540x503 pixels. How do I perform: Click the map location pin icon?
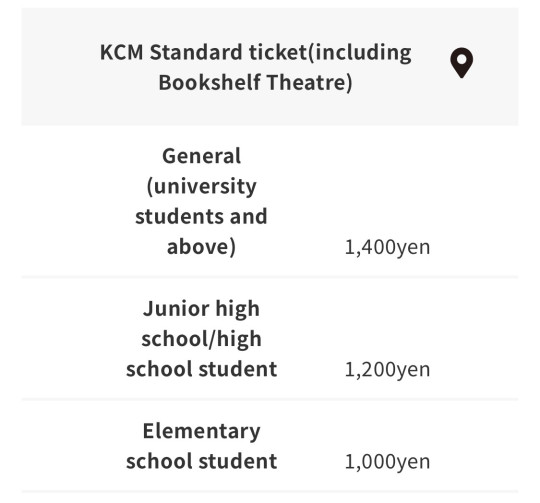point(461,63)
